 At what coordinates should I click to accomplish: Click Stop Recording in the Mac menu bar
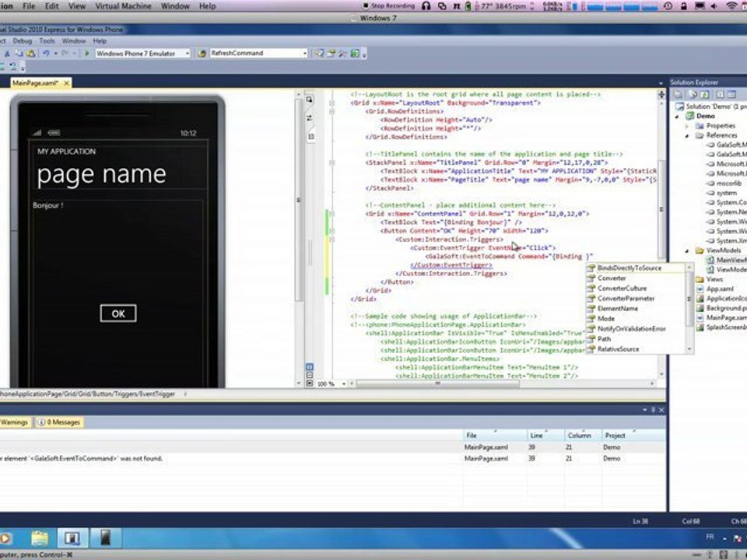coord(389,5)
